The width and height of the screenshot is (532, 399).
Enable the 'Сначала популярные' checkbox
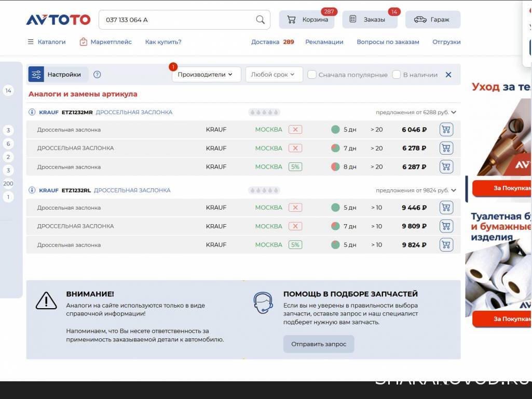(x=312, y=75)
